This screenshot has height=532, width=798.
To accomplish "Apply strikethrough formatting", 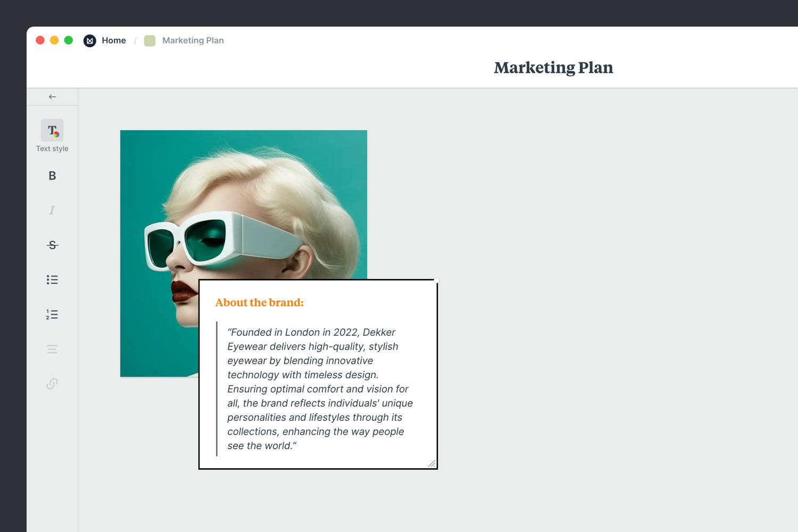I will [52, 245].
